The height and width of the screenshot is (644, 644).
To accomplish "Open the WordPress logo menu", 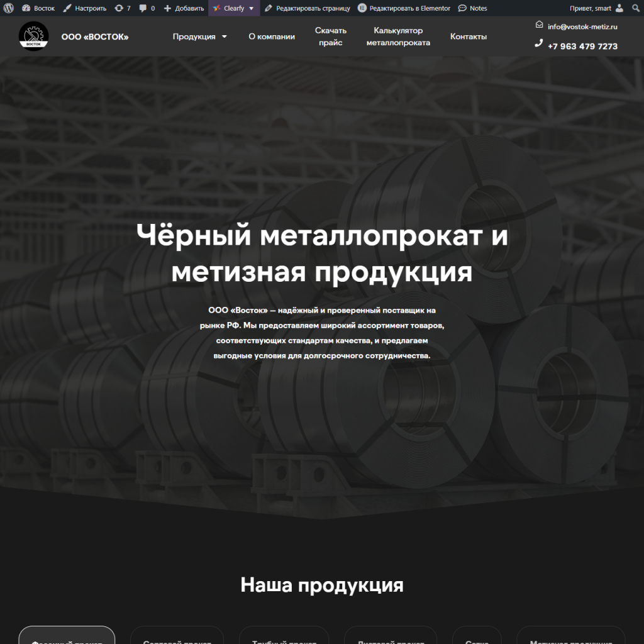I will pos(9,8).
